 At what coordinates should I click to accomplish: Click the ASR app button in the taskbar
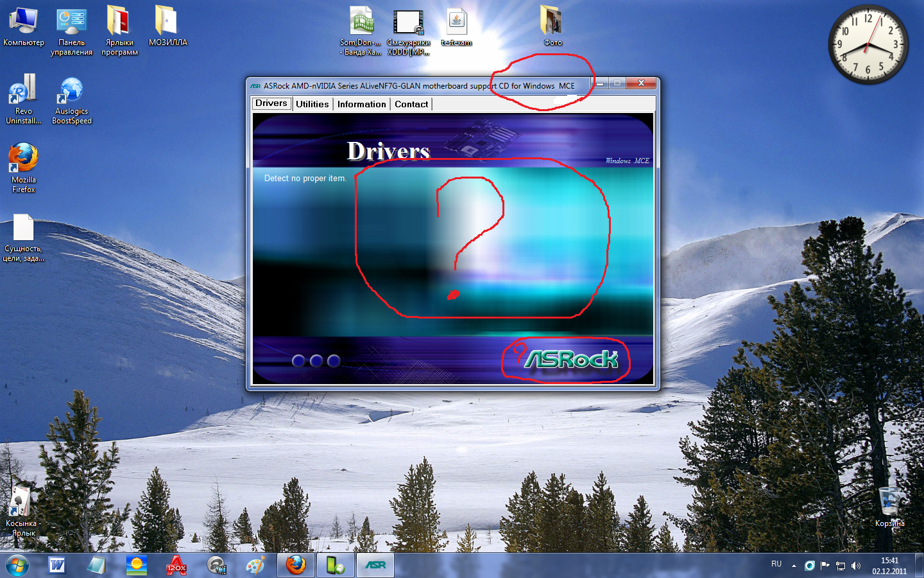[375, 565]
